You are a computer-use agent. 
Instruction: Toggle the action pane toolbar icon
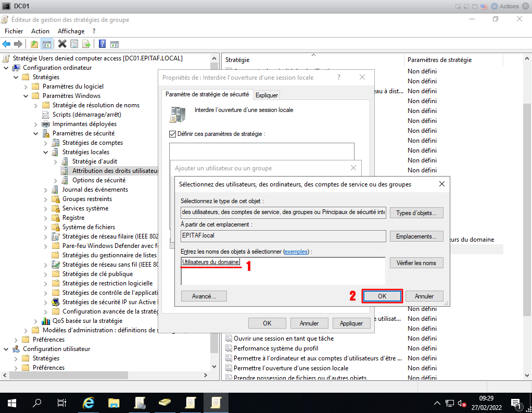pos(114,44)
